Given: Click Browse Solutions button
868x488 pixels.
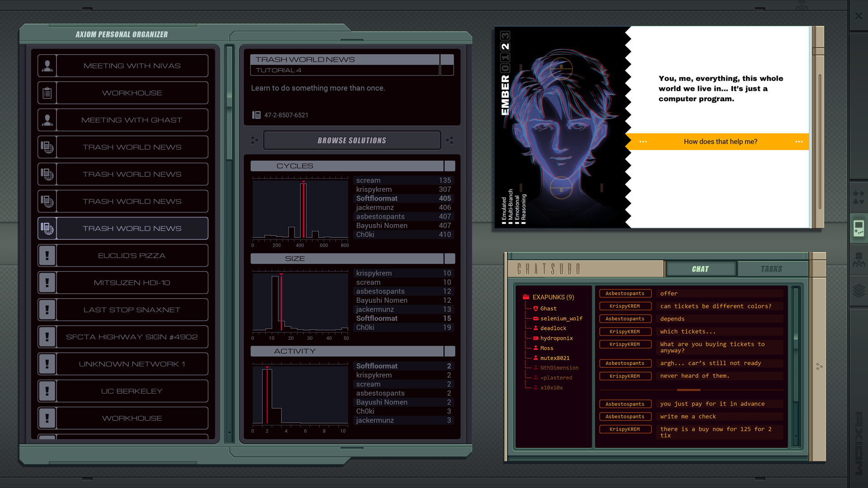Looking at the screenshot, I should click(352, 141).
